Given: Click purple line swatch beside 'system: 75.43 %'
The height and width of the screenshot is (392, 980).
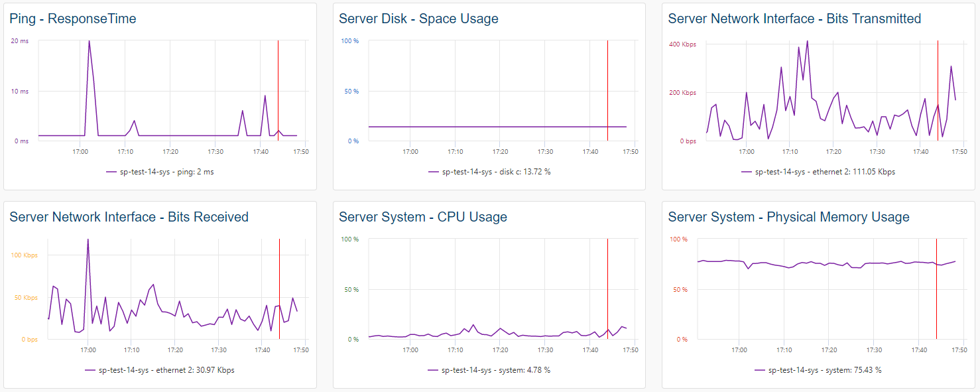Looking at the screenshot, I should click(760, 370).
